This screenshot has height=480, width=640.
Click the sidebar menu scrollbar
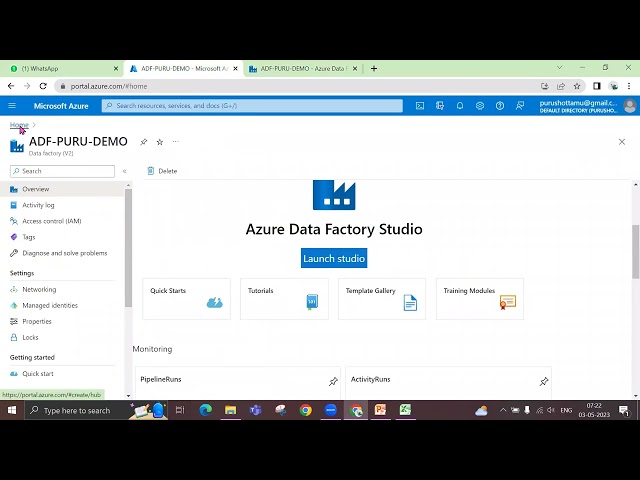click(x=128, y=248)
